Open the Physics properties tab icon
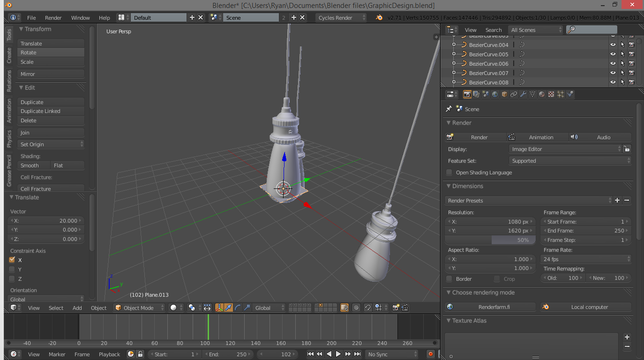This screenshot has width=644, height=360. point(570,94)
